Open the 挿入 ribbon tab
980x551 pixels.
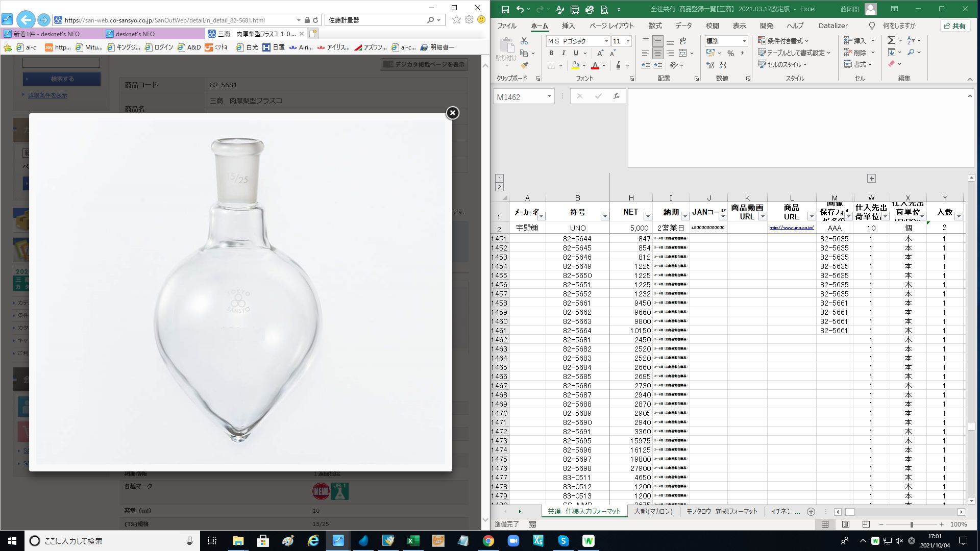(x=568, y=26)
